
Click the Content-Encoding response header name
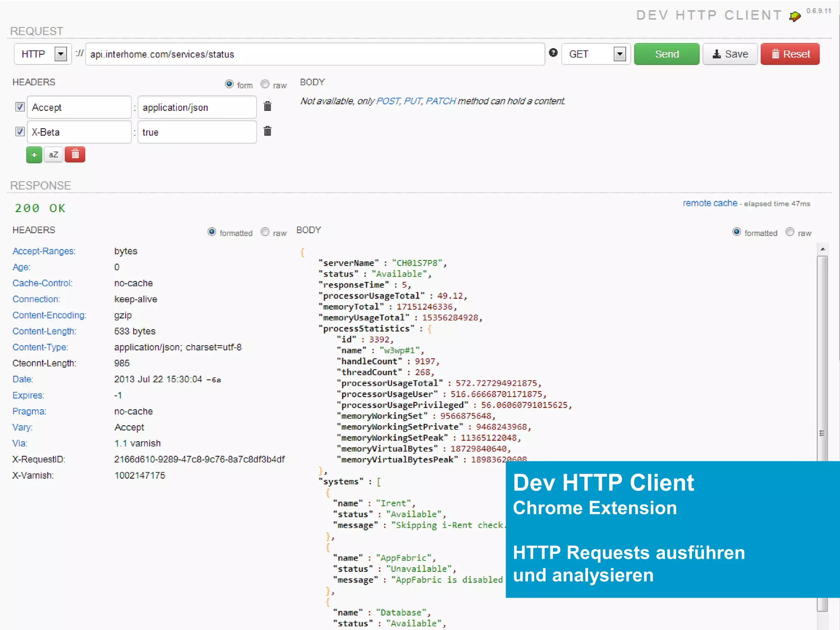pyautogui.click(x=49, y=315)
